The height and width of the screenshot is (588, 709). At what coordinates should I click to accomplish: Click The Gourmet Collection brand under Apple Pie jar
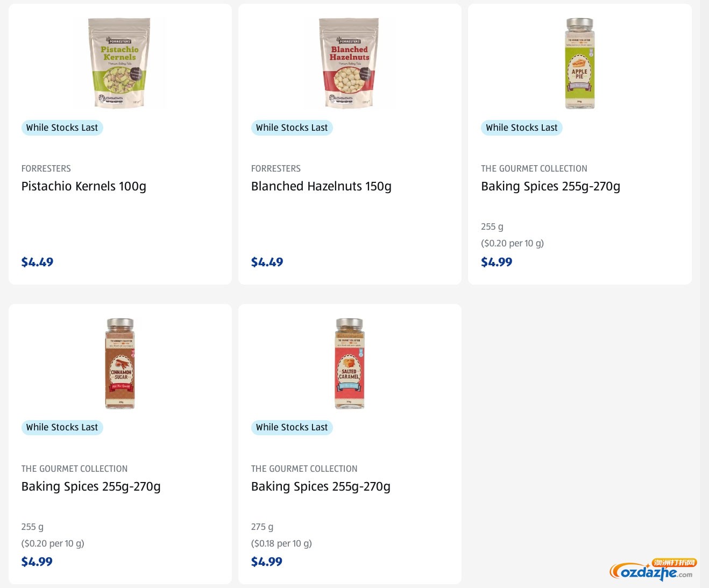point(534,168)
